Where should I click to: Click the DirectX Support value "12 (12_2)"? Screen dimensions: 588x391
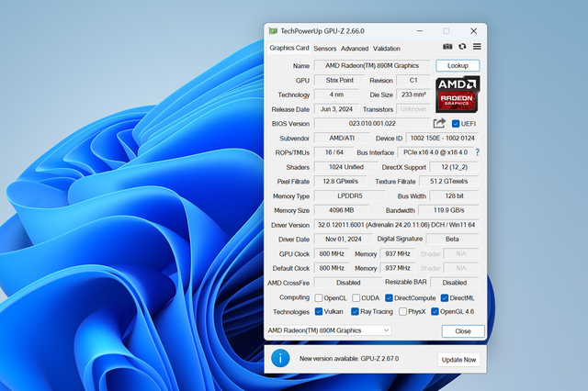tap(454, 167)
